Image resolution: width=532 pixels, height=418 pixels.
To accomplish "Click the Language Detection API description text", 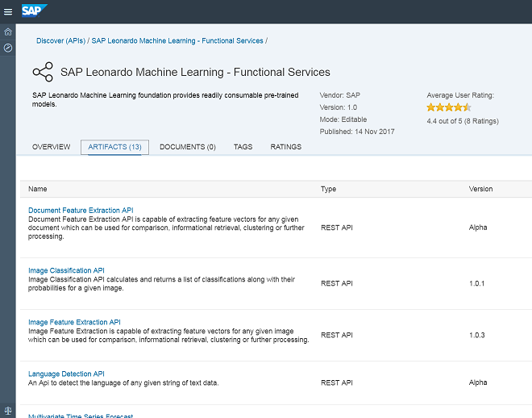I will point(123,383).
